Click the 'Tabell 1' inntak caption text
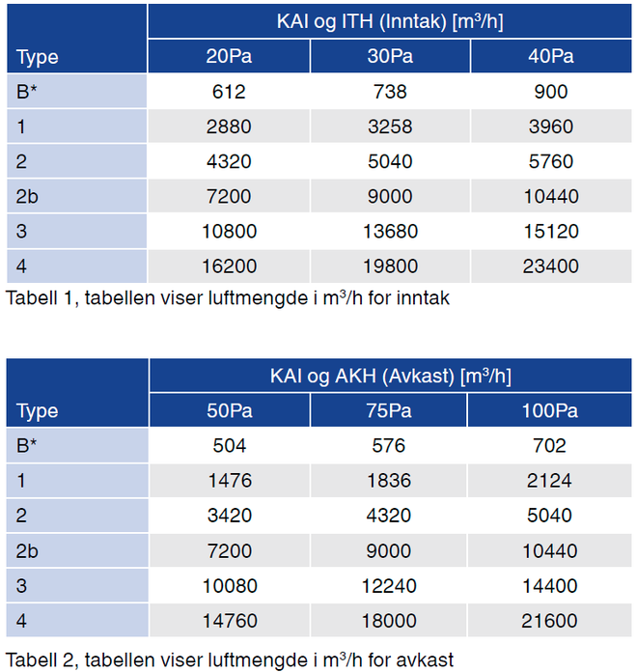 point(228,298)
